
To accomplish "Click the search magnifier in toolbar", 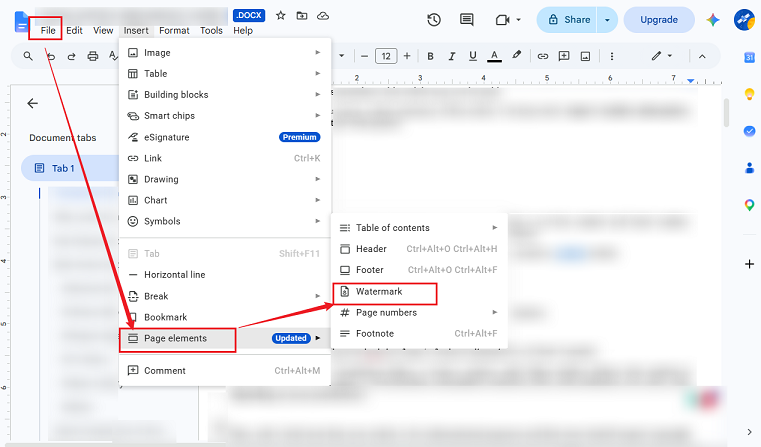I will coord(28,56).
